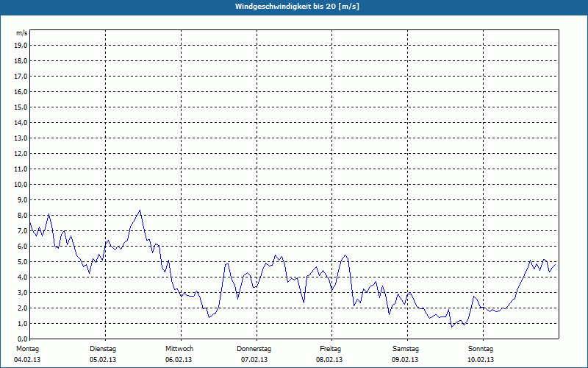The image size is (588, 368).
Task: Select the 8,0 axis value
Action: 22,215
